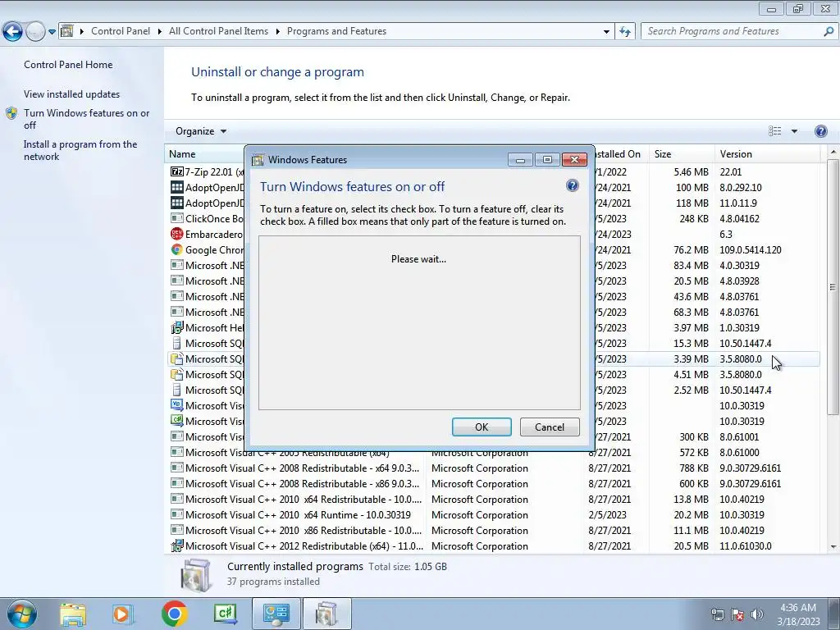Select the 7-Zip 22.01 icon
The width and height of the screenshot is (840, 630).
pyautogui.click(x=177, y=172)
